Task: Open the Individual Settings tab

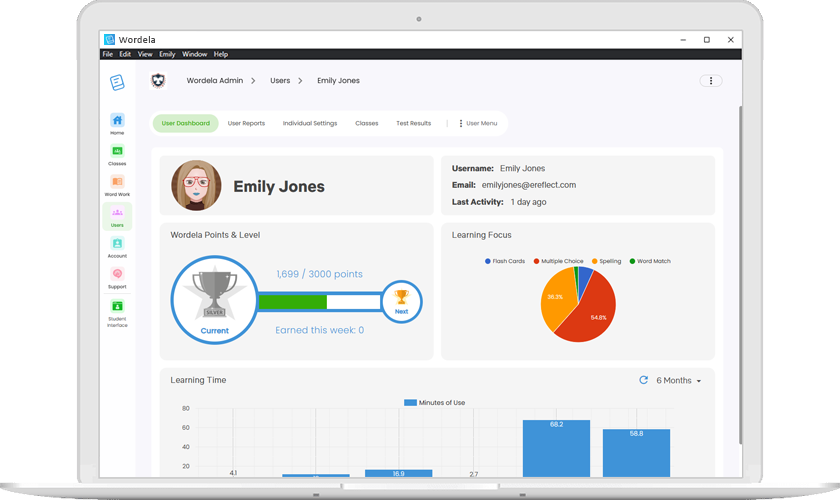Action: 310,123
